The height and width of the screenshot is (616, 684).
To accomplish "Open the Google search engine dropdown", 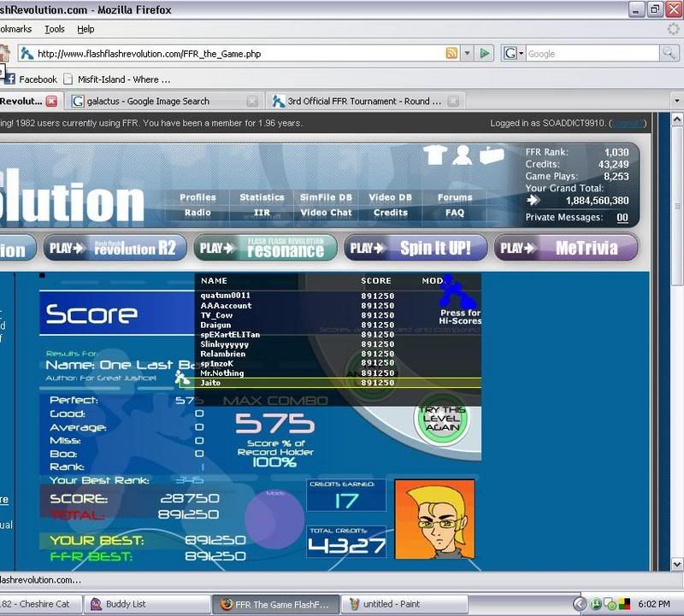I will (x=514, y=53).
